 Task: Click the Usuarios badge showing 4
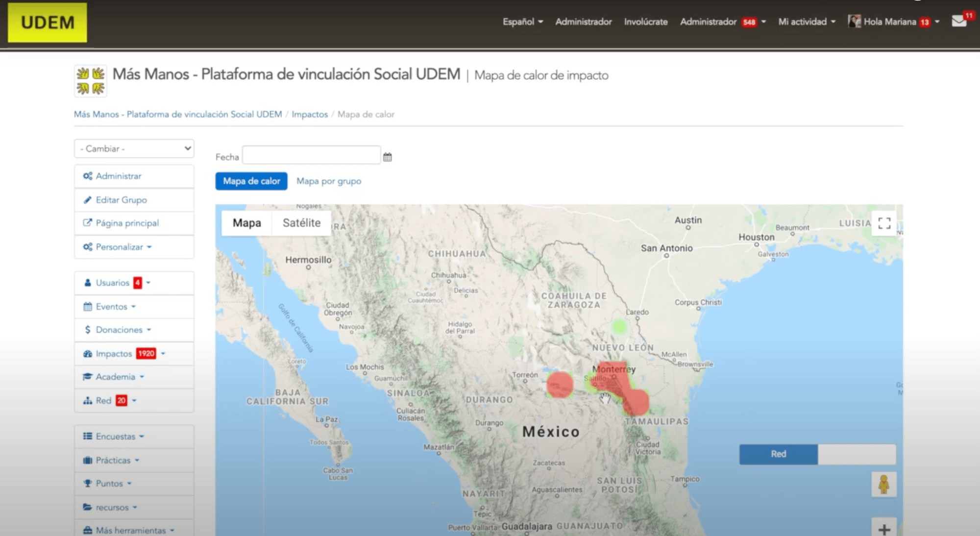(138, 283)
